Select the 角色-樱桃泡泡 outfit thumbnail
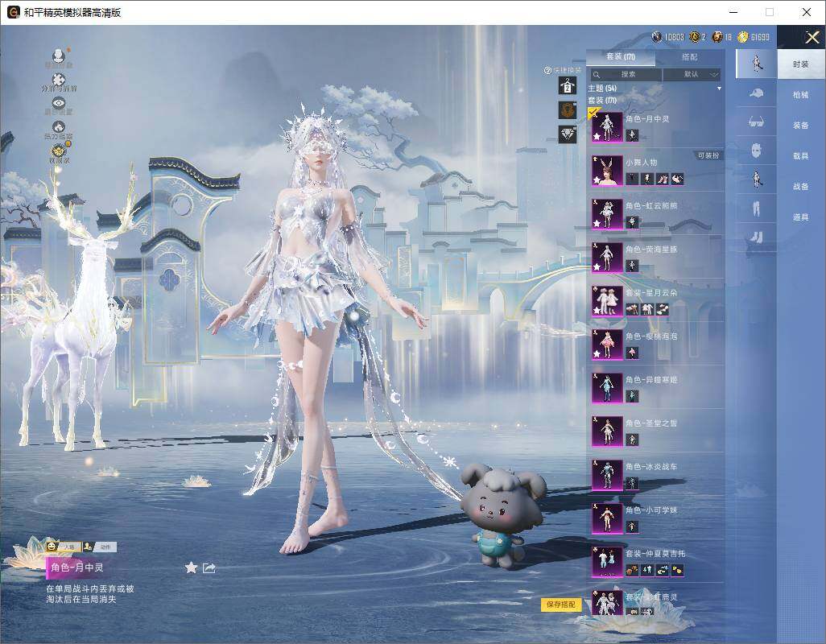Image resolution: width=826 pixels, height=644 pixels. tap(607, 345)
